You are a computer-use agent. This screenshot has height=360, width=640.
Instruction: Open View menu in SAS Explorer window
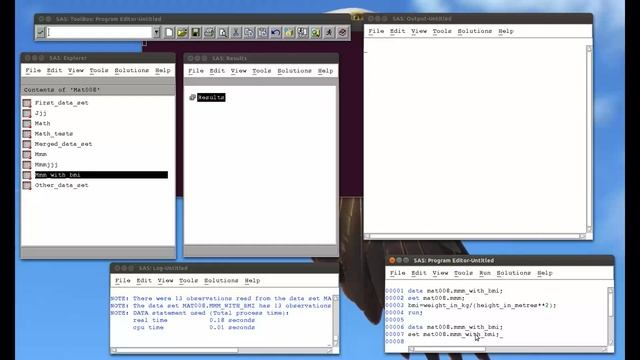click(76, 70)
